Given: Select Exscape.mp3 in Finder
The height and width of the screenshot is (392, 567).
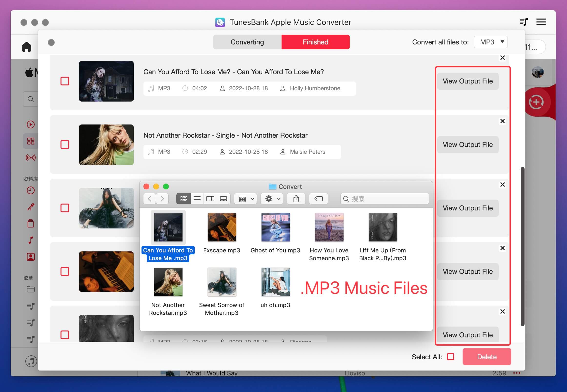Looking at the screenshot, I should [222, 233].
